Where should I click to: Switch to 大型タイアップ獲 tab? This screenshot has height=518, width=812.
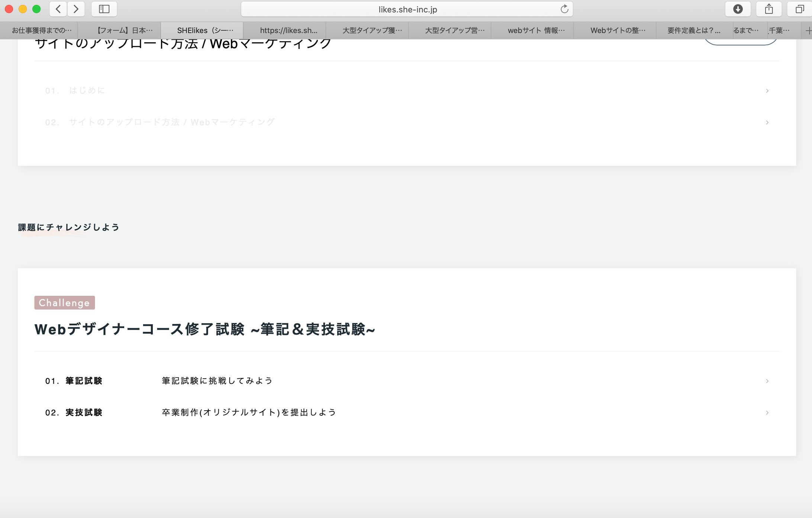pyautogui.click(x=372, y=30)
